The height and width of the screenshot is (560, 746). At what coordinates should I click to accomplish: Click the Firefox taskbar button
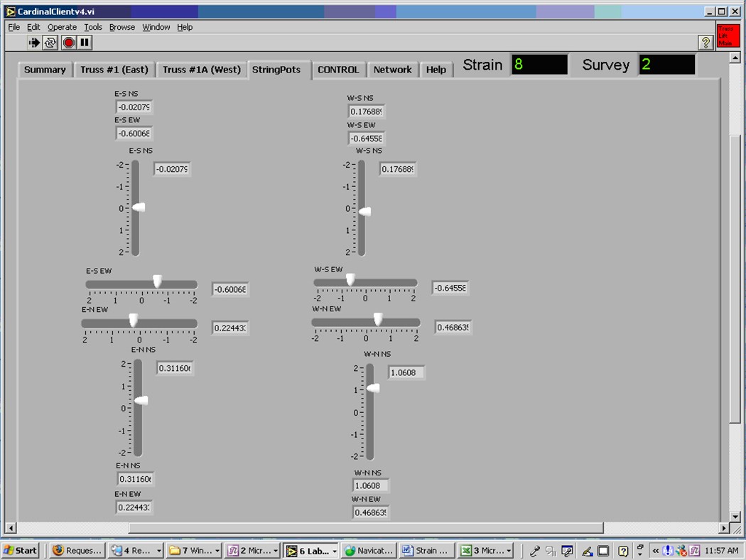tap(78, 550)
